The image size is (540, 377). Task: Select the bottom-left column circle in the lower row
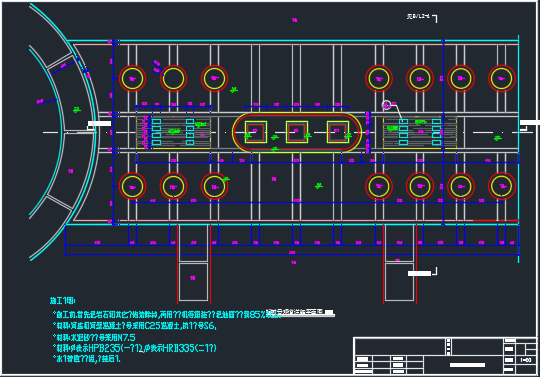pyautogui.click(x=132, y=186)
